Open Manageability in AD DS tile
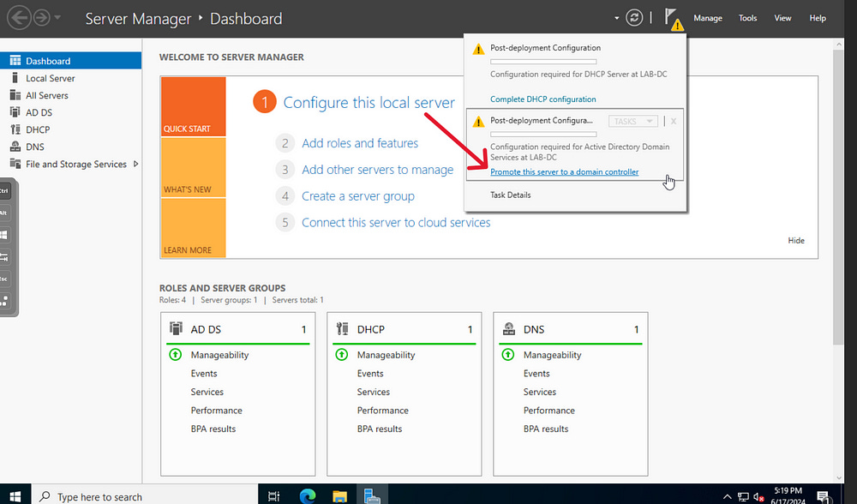The width and height of the screenshot is (857, 504). (219, 355)
